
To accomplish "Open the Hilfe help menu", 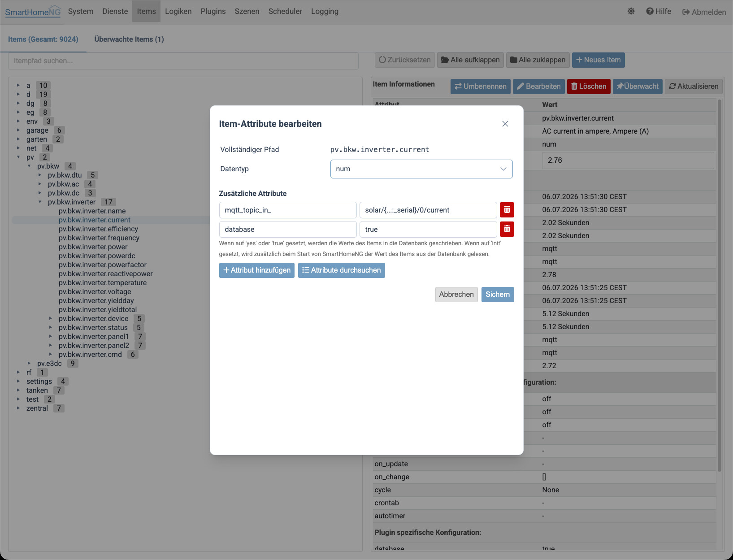I will coord(659,11).
